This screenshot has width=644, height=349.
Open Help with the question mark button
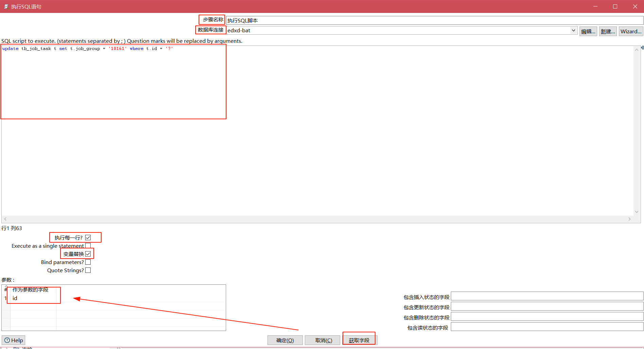click(x=14, y=340)
